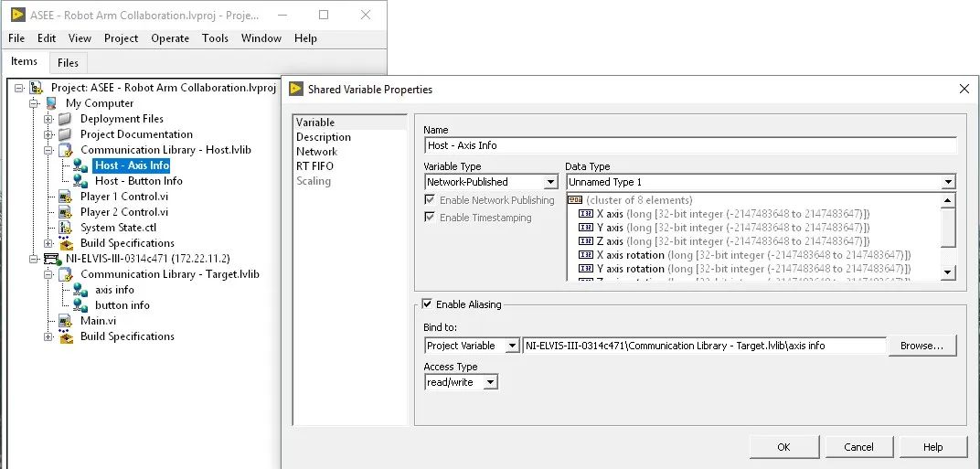Click the Communication Library - Target.lvlib icon

[66, 274]
